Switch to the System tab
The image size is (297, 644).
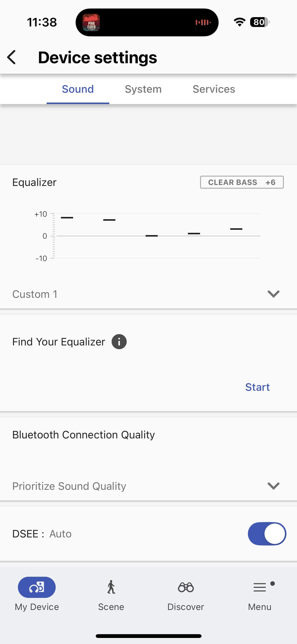tap(143, 89)
